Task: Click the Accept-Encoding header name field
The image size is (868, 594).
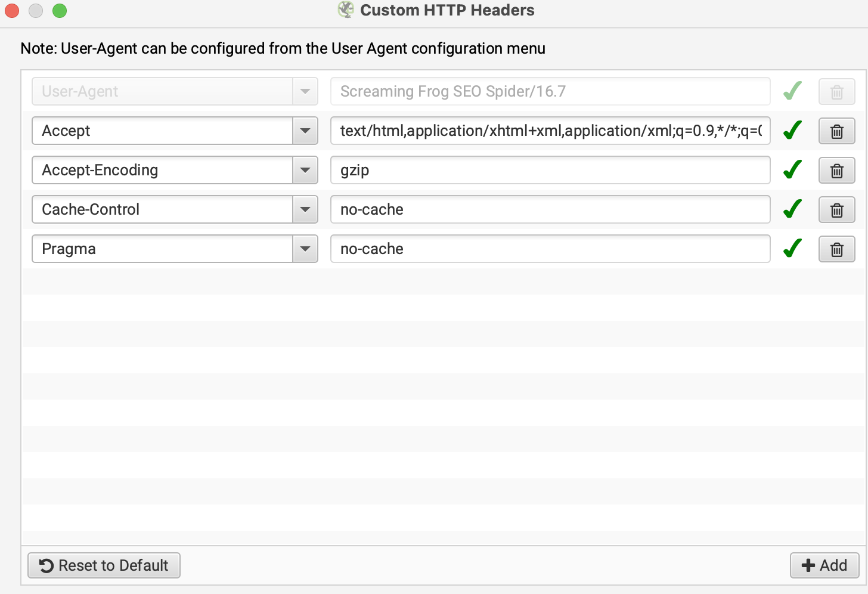Action: click(162, 170)
